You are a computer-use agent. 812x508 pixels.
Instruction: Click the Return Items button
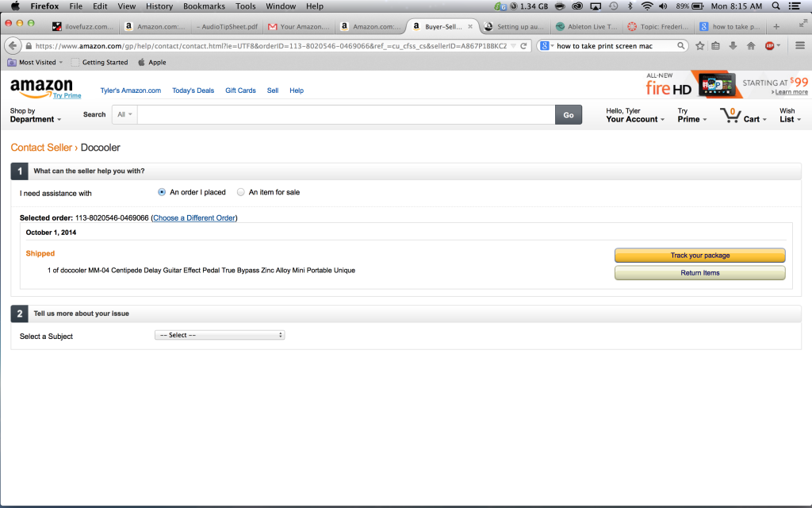[x=699, y=273]
